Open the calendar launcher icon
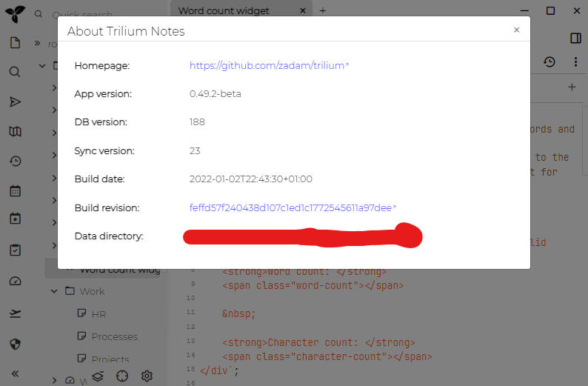 pos(15,191)
